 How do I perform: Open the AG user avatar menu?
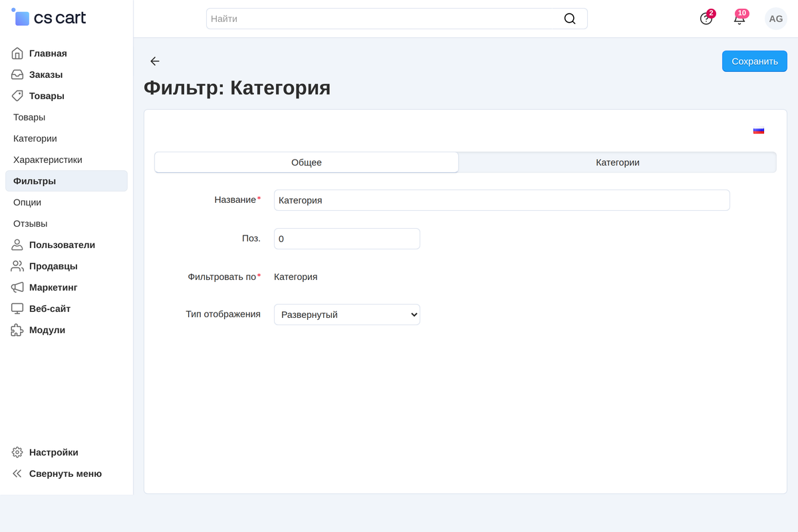(x=776, y=19)
